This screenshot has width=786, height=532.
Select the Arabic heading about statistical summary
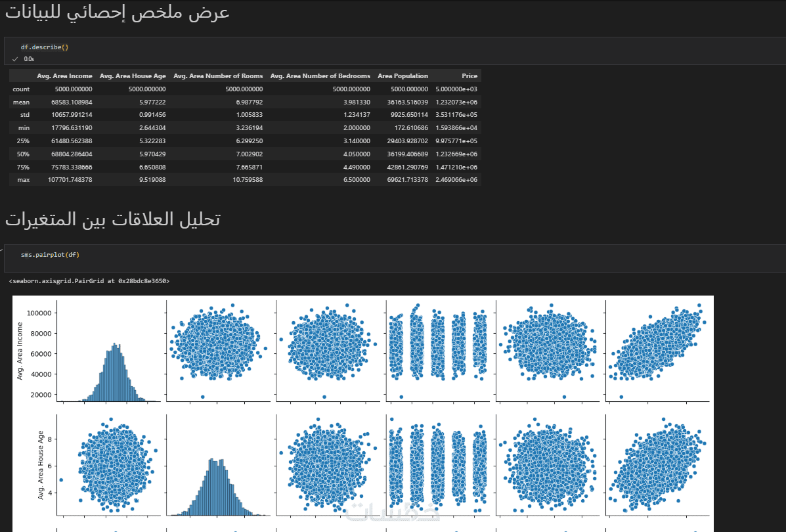pyautogui.click(x=118, y=12)
